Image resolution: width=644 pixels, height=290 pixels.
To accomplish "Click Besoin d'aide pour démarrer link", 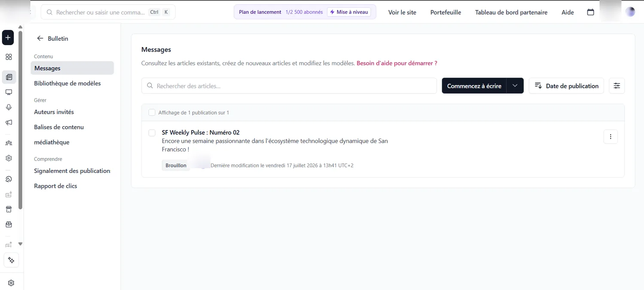I will click(397, 63).
